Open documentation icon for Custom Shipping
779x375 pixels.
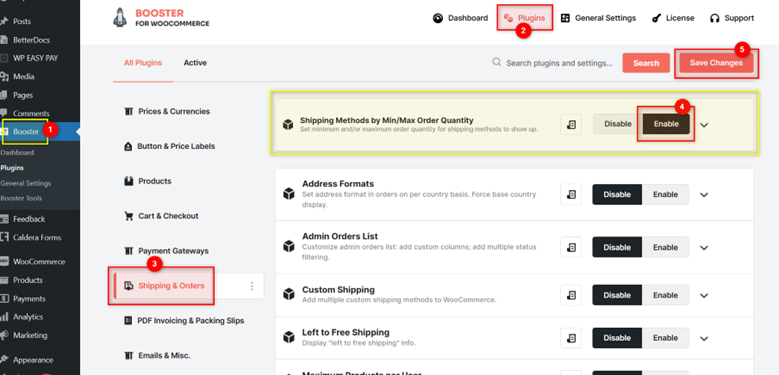click(571, 295)
